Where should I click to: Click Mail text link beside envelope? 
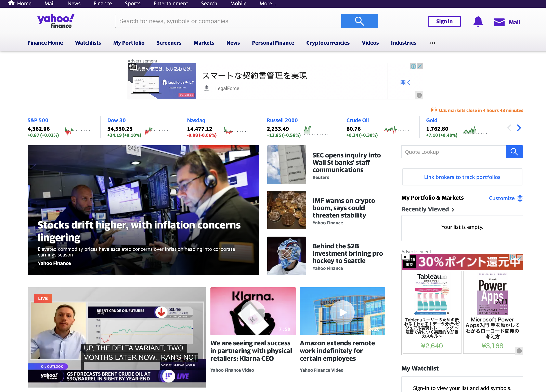pyautogui.click(x=514, y=22)
